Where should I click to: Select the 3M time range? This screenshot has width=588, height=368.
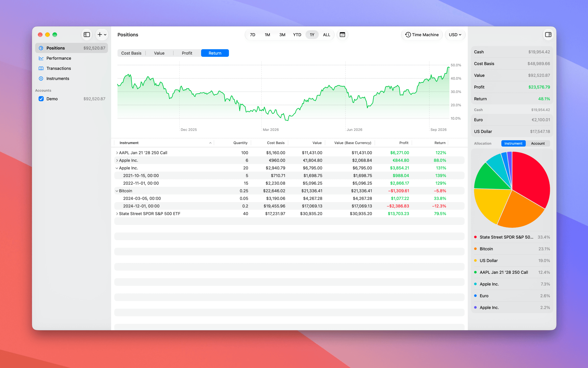[x=282, y=35]
